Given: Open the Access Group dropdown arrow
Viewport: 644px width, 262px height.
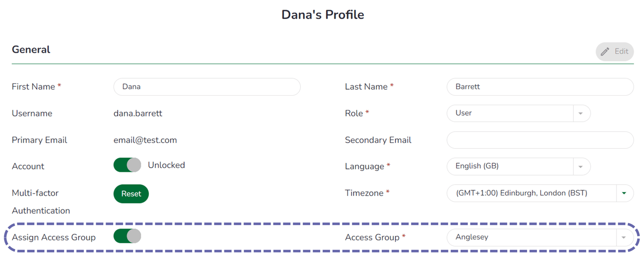Looking at the screenshot, I should 624,237.
